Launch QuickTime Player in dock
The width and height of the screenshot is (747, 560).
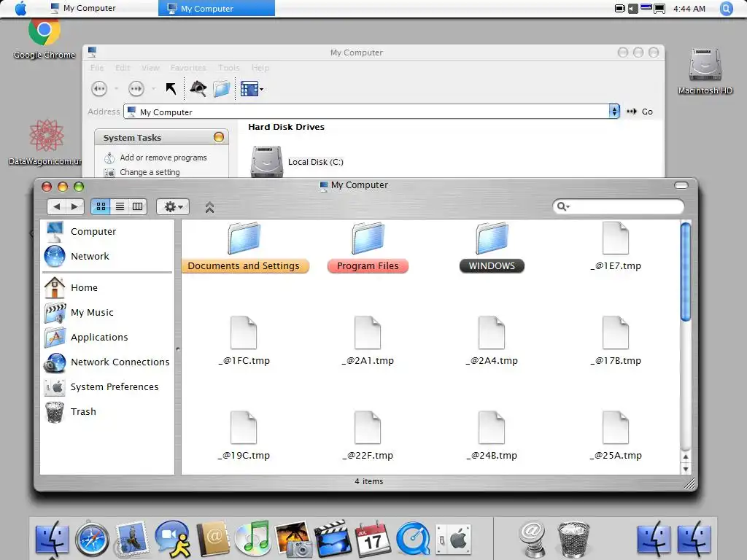pyautogui.click(x=413, y=539)
